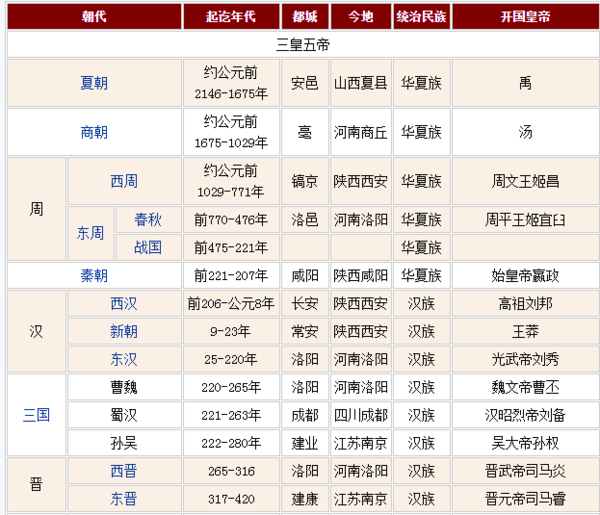Viewport: 600px width, 515px height.
Task: Click the 221-263年 cell
Action: pyautogui.click(x=231, y=415)
